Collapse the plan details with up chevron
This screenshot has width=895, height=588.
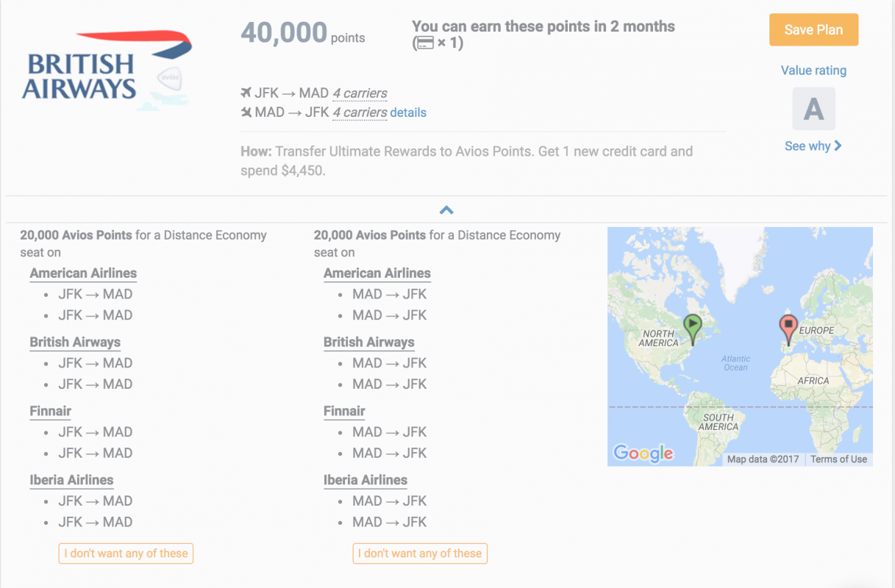(x=446, y=210)
